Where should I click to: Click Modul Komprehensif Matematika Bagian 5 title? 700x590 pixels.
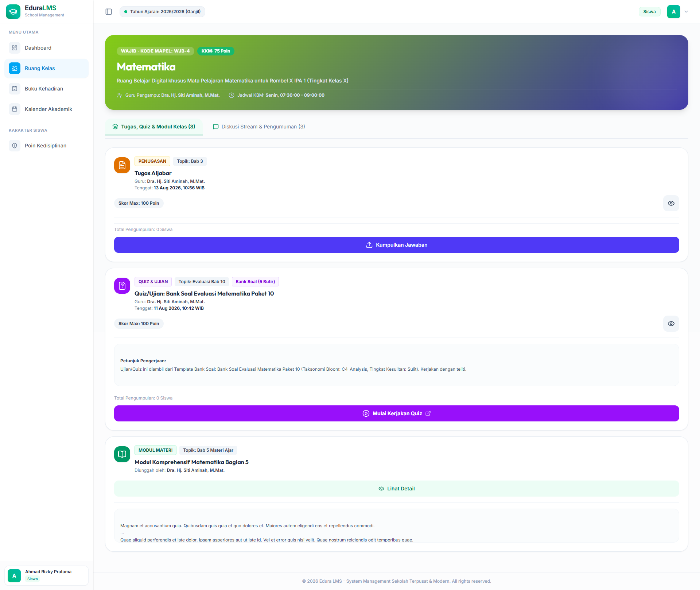[x=191, y=462]
